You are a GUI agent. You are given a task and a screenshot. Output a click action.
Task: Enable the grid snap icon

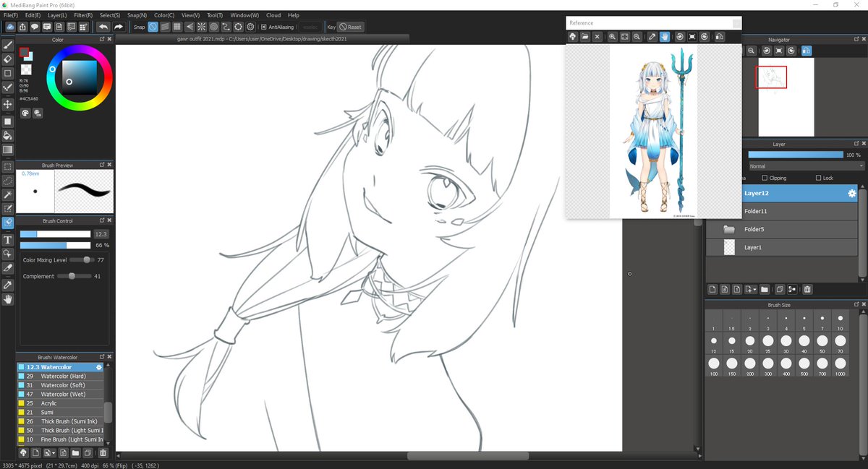pos(177,27)
